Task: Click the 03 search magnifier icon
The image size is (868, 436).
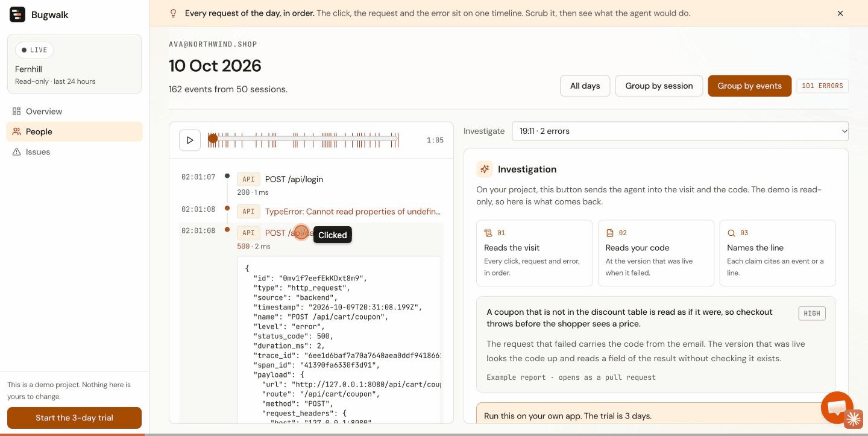Action: tap(732, 233)
